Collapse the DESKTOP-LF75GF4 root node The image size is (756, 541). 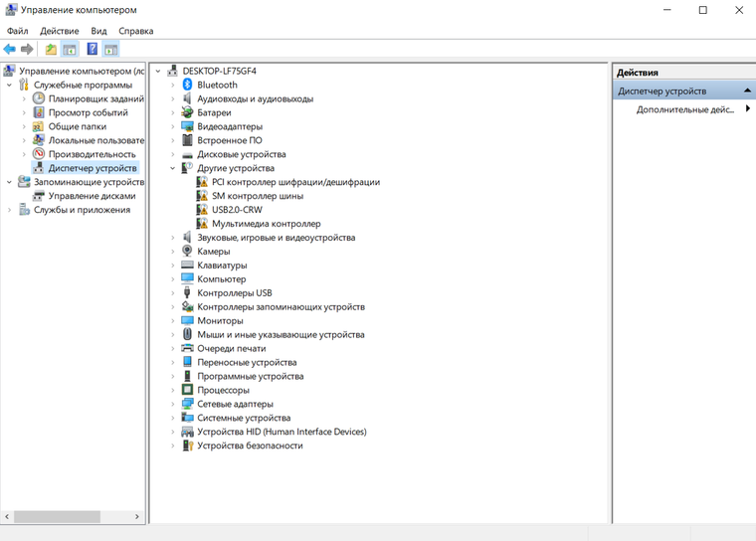158,72
